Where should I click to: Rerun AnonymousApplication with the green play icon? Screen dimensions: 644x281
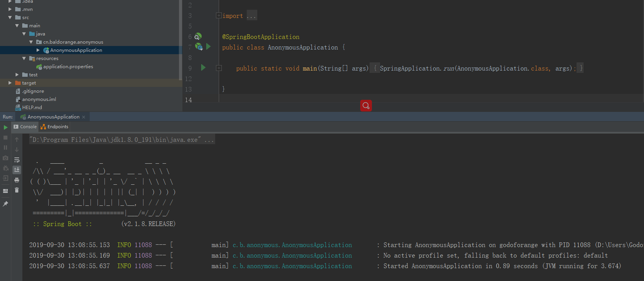[5, 127]
